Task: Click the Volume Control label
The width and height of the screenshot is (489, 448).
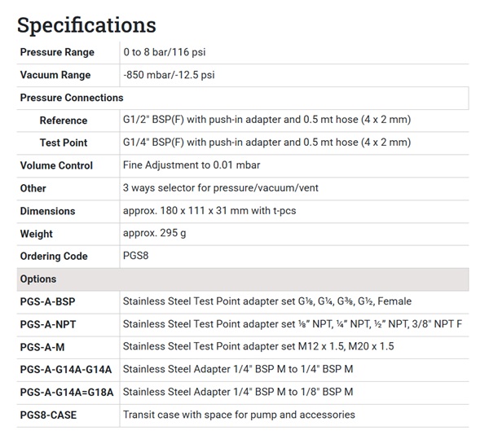Action: [56, 165]
